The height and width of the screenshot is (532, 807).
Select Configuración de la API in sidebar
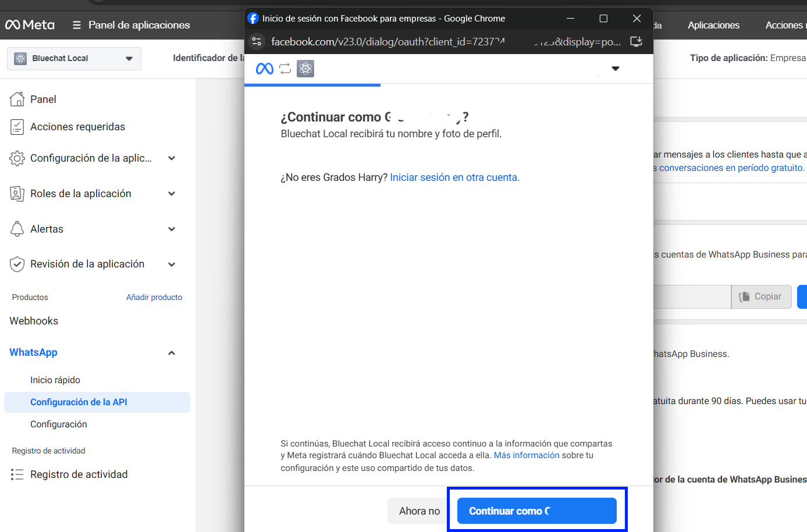(x=79, y=402)
